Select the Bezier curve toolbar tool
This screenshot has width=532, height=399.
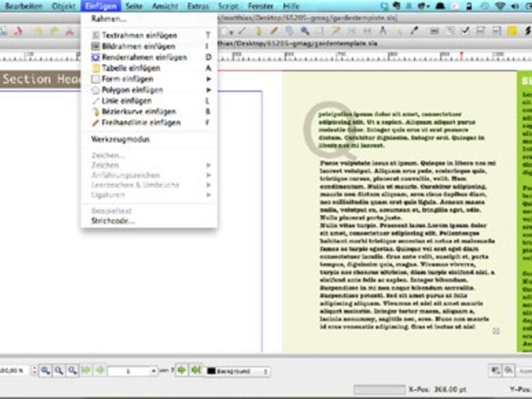(x=258, y=31)
